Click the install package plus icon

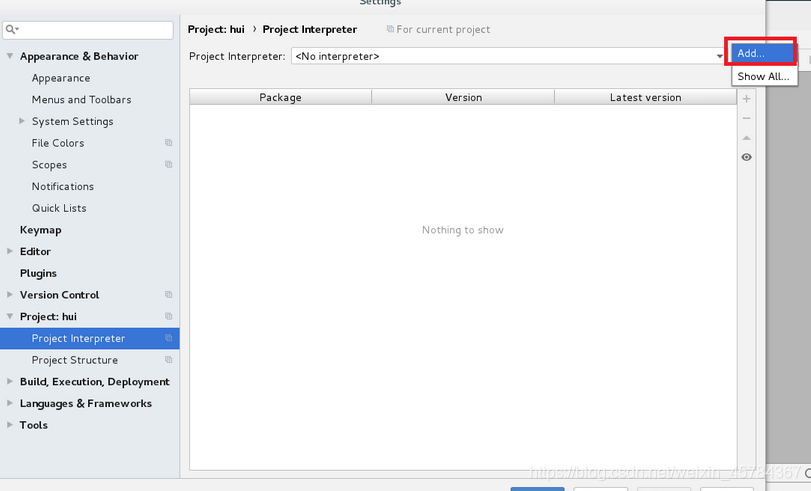[746, 99]
